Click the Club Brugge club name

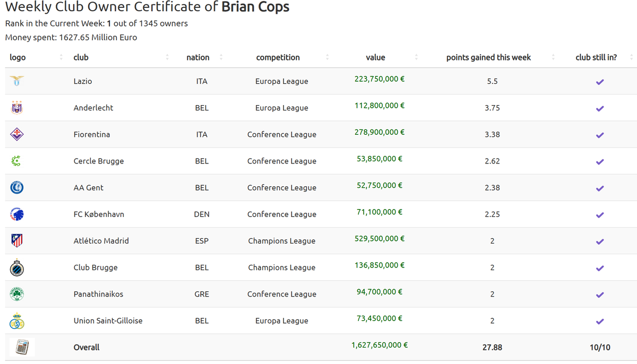pos(96,267)
